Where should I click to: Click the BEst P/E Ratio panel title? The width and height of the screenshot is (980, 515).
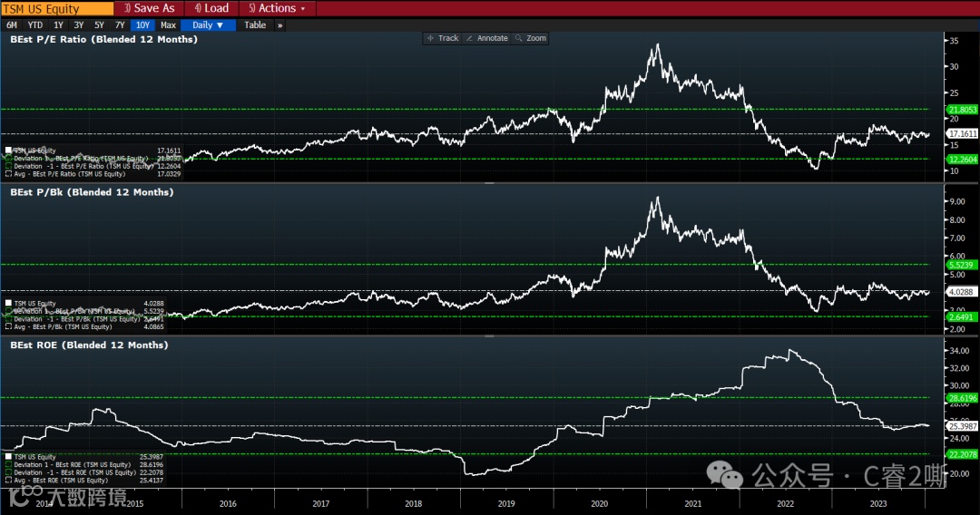click(x=103, y=39)
